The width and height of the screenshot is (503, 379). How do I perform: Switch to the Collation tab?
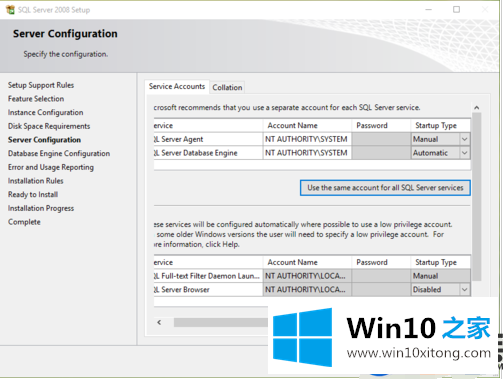click(227, 87)
